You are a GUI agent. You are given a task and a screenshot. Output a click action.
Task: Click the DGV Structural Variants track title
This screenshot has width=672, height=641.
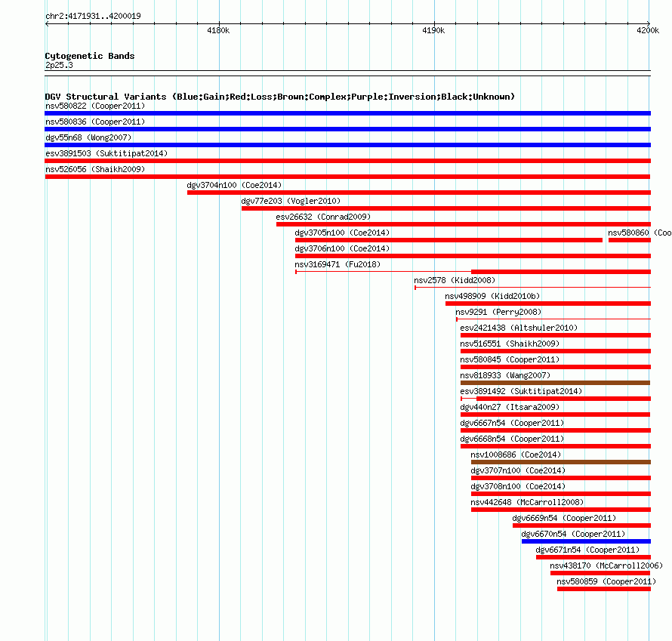279,97
